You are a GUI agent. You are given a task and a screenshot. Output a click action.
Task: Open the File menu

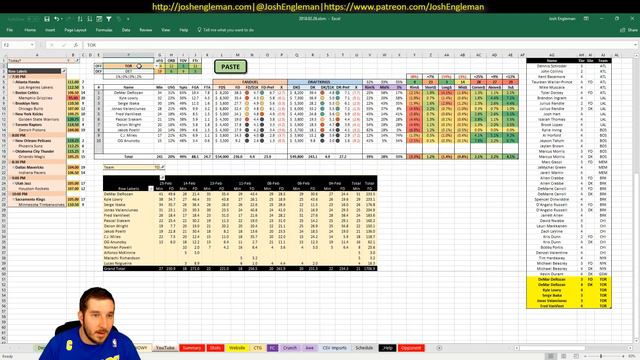[x=9, y=30]
